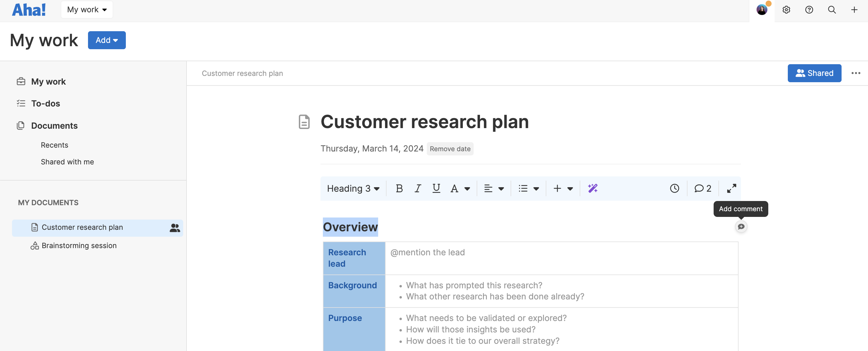Open the AI writing assistant wand
The height and width of the screenshot is (351, 868).
point(593,188)
